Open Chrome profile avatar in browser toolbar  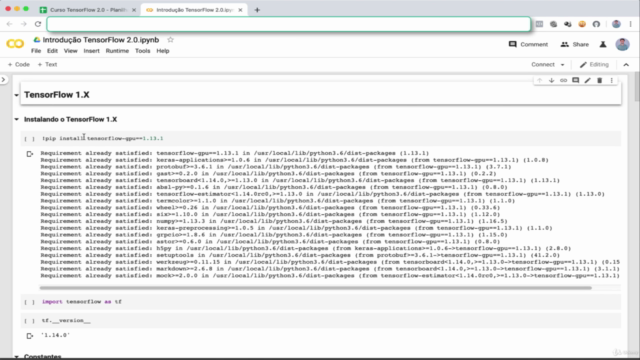point(616,24)
